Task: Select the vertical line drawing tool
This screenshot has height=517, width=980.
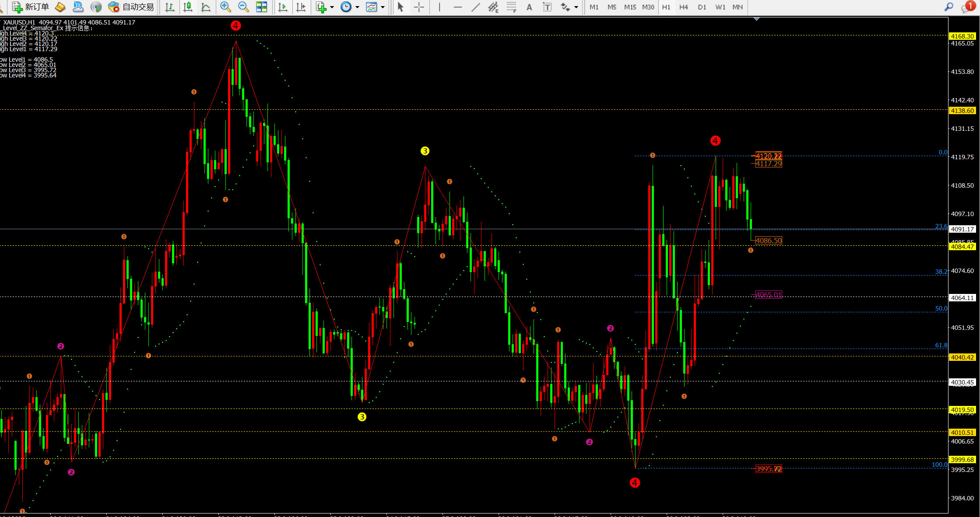Action: [439, 7]
